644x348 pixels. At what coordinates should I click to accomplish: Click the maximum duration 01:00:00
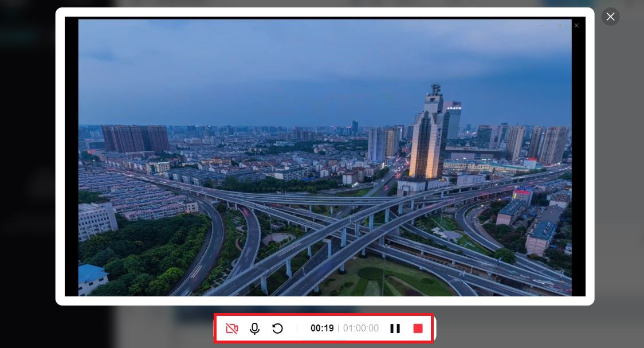tap(361, 329)
